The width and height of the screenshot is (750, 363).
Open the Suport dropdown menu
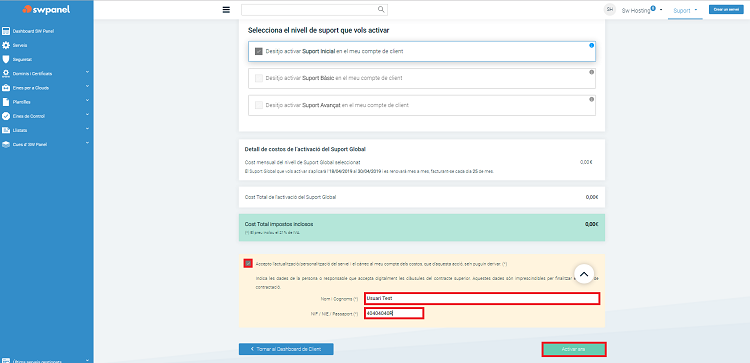coord(685,10)
